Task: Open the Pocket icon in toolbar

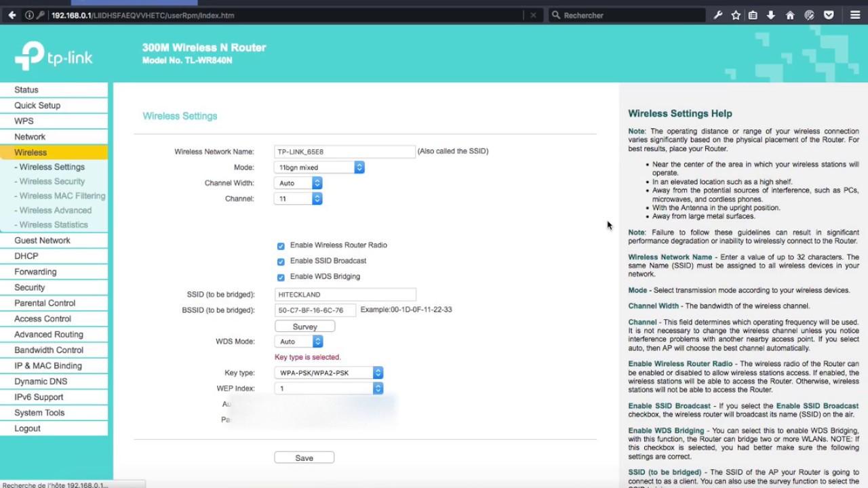Action: pyautogui.click(x=829, y=15)
